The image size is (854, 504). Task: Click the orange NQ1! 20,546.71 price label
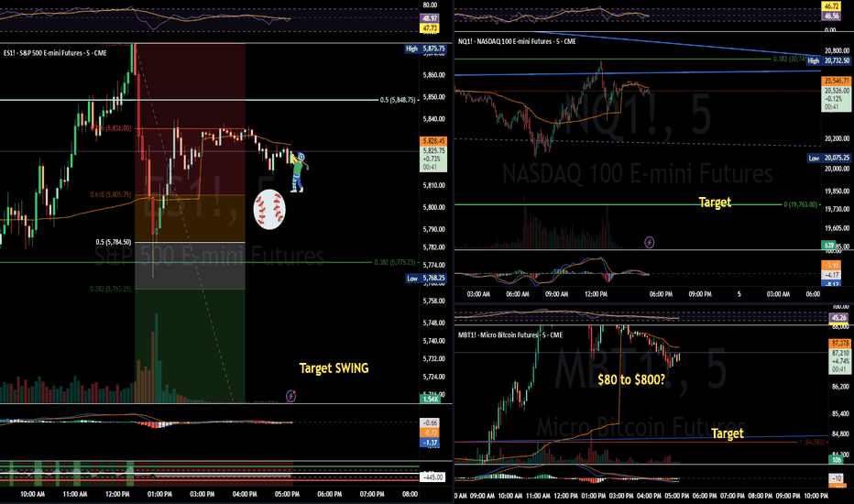pyautogui.click(x=836, y=81)
